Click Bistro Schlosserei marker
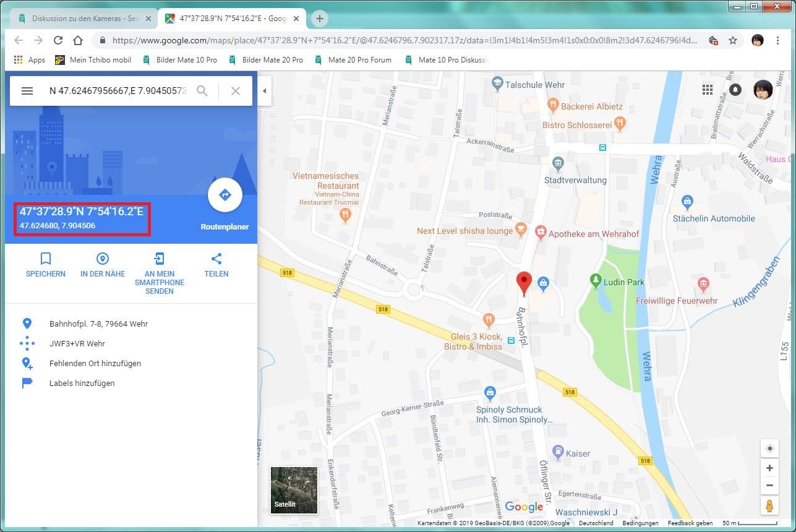The image size is (796, 532). (x=619, y=124)
